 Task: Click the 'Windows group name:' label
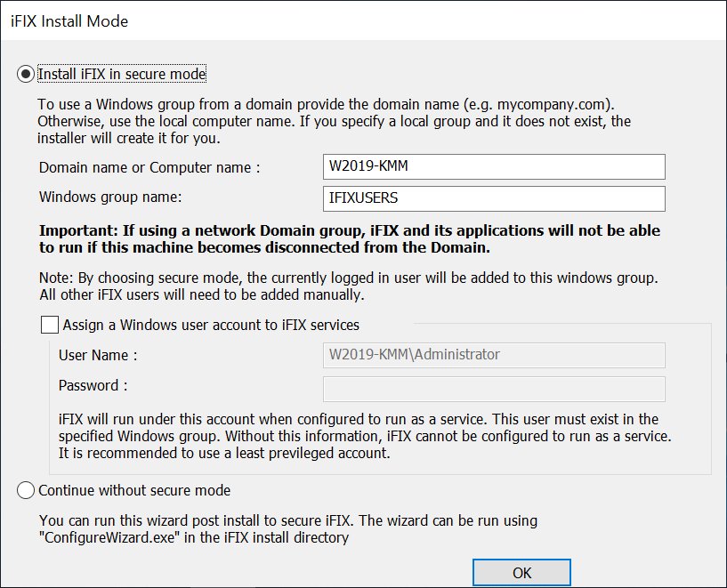coord(110,197)
